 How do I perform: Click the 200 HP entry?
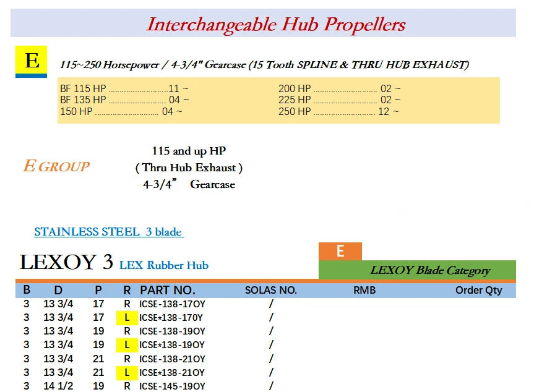click(x=340, y=88)
